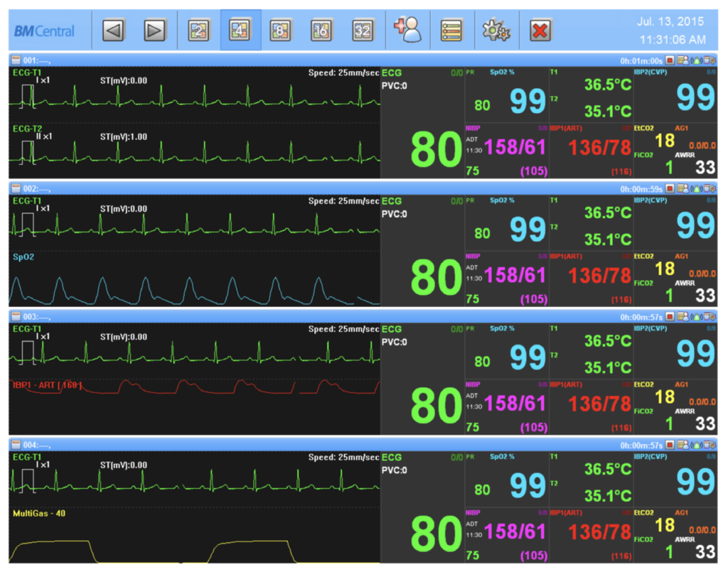
Task: Click the date and time display
Action: tap(671, 31)
